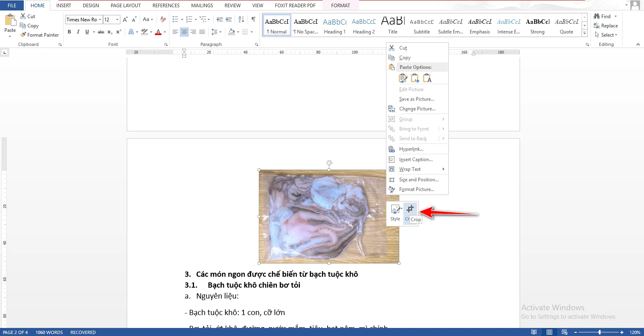
Task: Click Copy in the Clipboard group
Action: pyautogui.click(x=29, y=25)
